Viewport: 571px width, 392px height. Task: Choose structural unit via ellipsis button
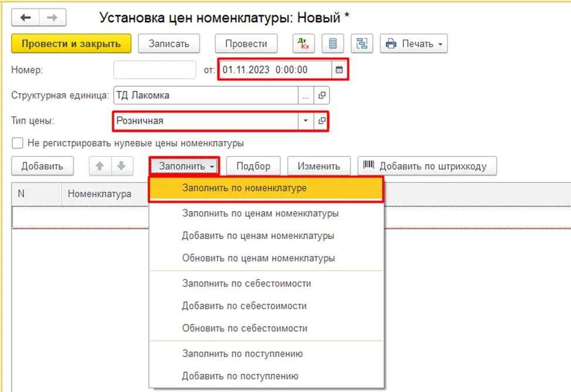click(306, 96)
